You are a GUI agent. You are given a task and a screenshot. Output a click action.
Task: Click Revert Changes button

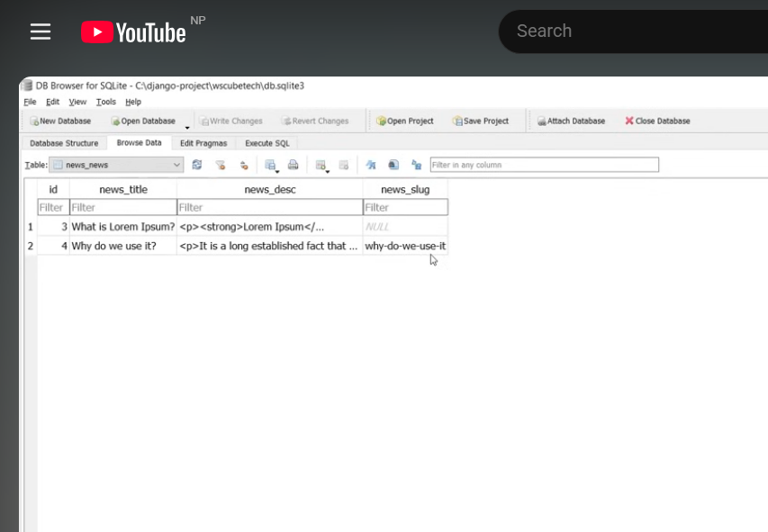point(316,121)
